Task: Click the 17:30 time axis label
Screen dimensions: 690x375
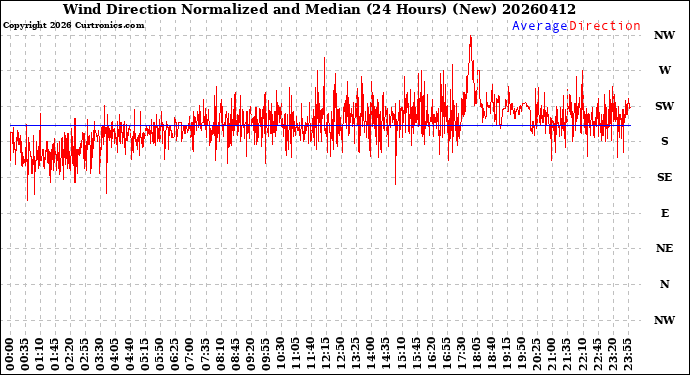Action: [461, 354]
